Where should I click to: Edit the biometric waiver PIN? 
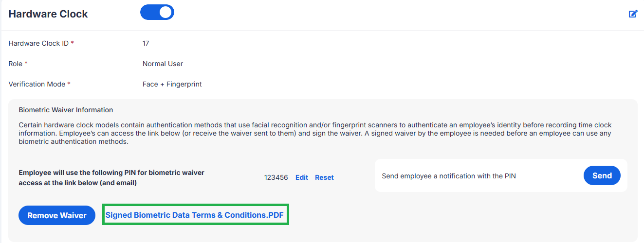(302, 177)
